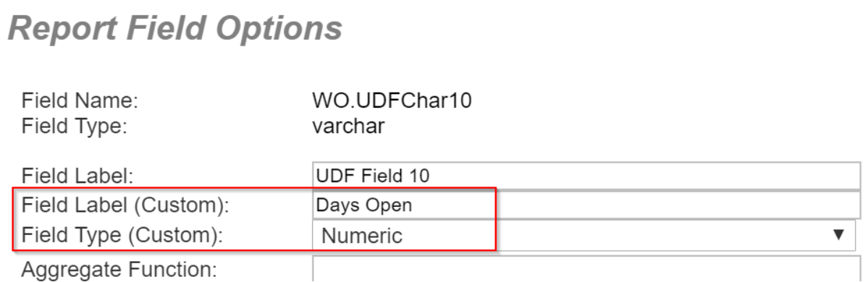Click the text UDF Field 10
Viewport: 868px width, 282px height.
click(x=373, y=176)
